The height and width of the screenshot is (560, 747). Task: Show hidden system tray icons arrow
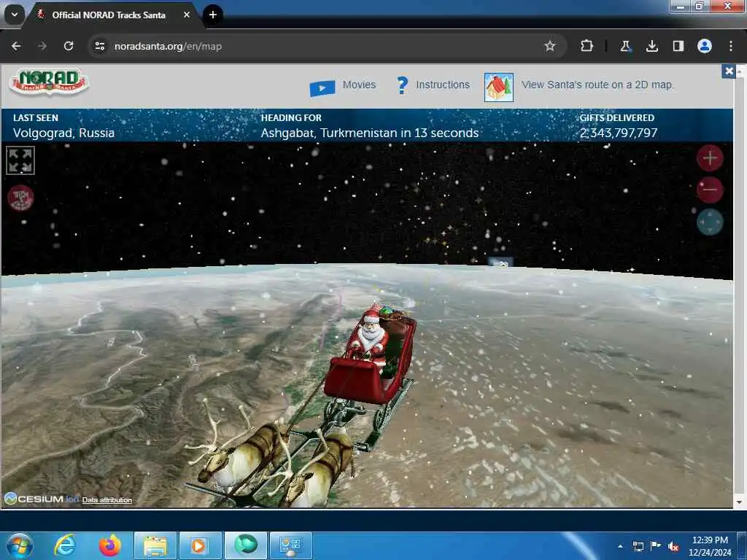(620, 546)
